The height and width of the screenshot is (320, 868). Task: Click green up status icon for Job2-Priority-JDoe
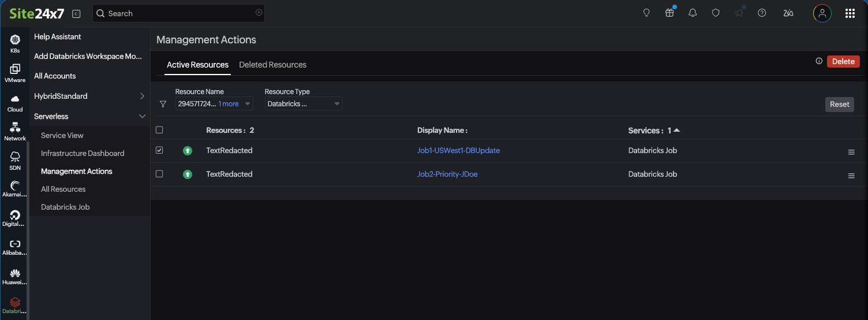pos(188,174)
